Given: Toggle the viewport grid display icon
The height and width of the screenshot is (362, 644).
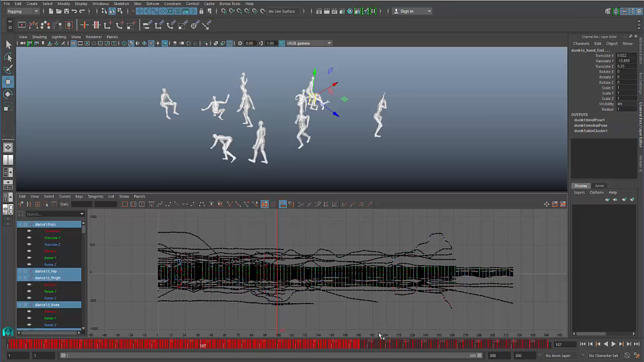Looking at the screenshot, I should 73,43.
